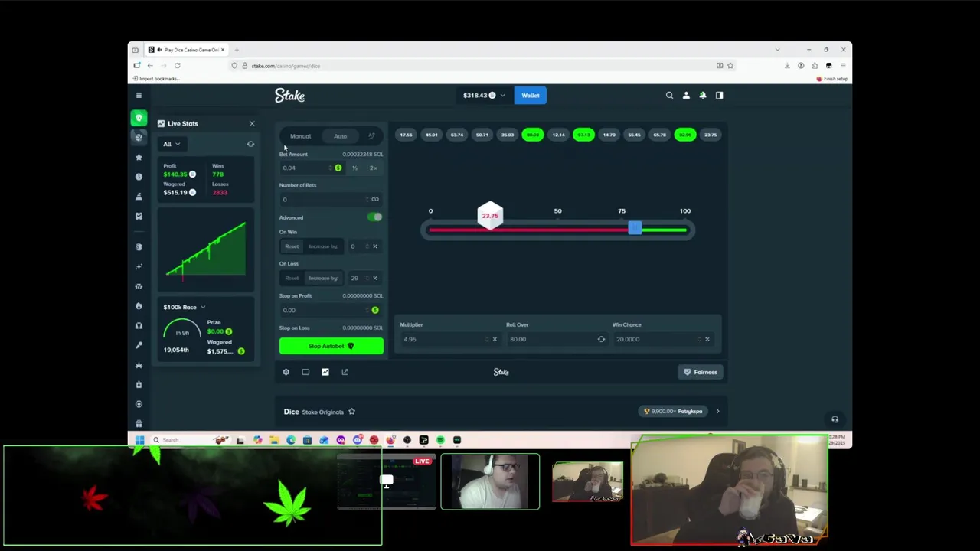Select On Win Reset option

(x=292, y=246)
